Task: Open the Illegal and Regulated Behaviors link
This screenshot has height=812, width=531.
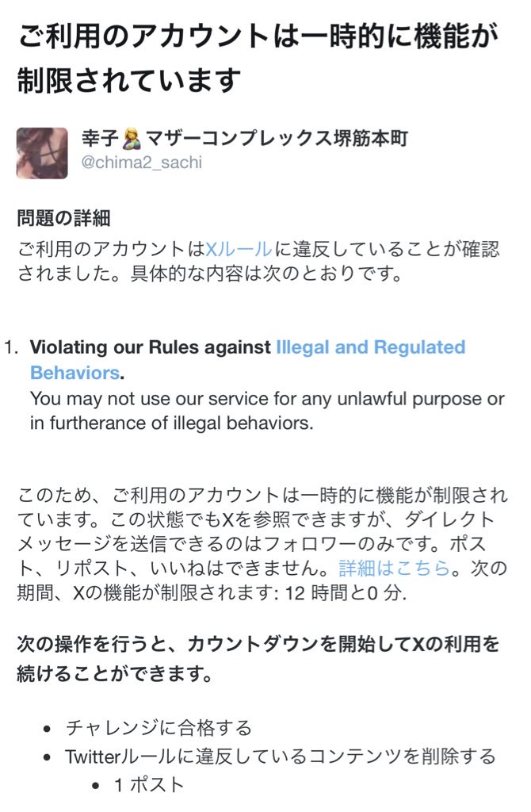Action: click(369, 347)
